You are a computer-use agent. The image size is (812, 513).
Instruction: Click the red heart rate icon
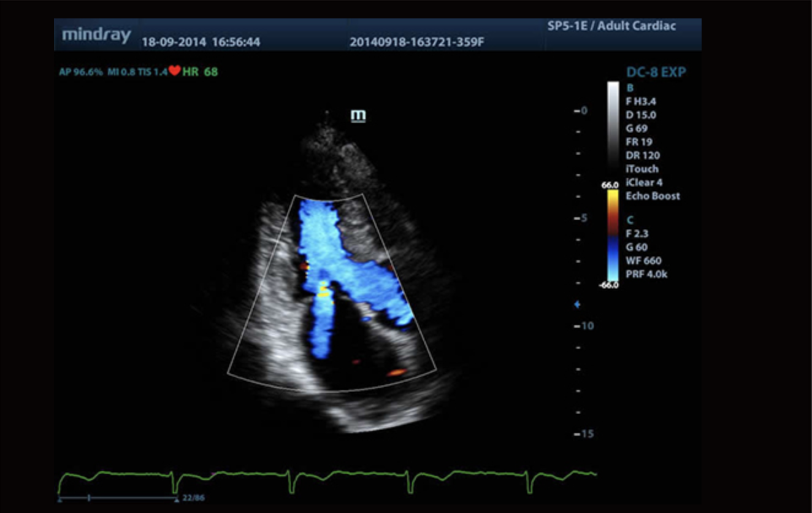(175, 71)
